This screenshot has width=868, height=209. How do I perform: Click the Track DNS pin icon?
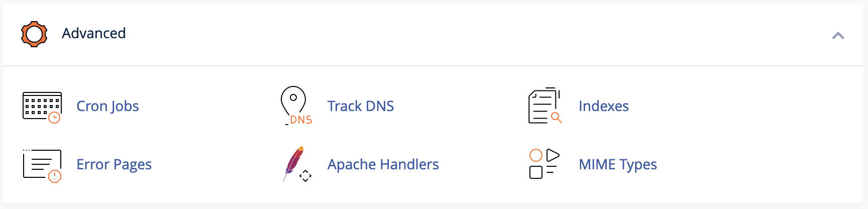point(296,106)
